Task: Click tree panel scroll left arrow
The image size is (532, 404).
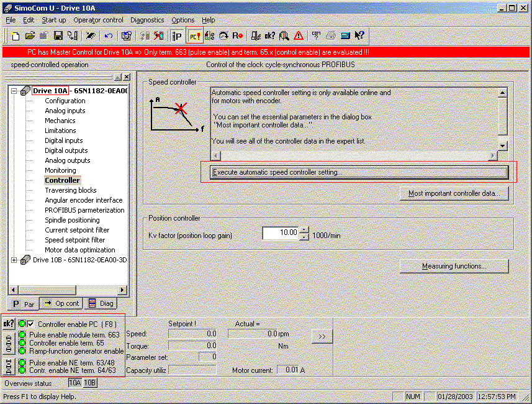Action: click(13, 290)
